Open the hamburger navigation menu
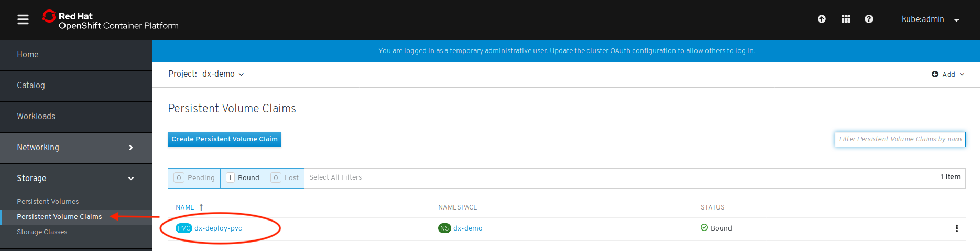Image resolution: width=980 pixels, height=251 pixels. click(x=23, y=19)
